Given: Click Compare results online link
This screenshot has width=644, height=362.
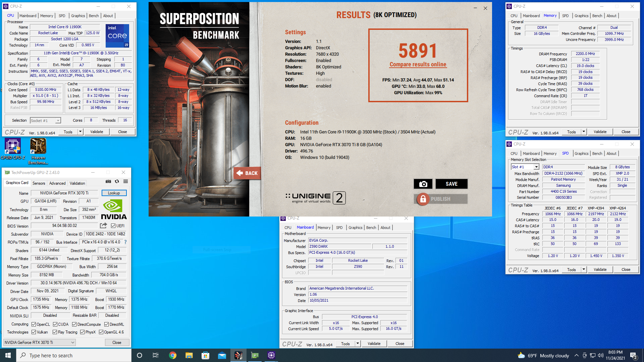Looking at the screenshot, I should [x=418, y=64].
